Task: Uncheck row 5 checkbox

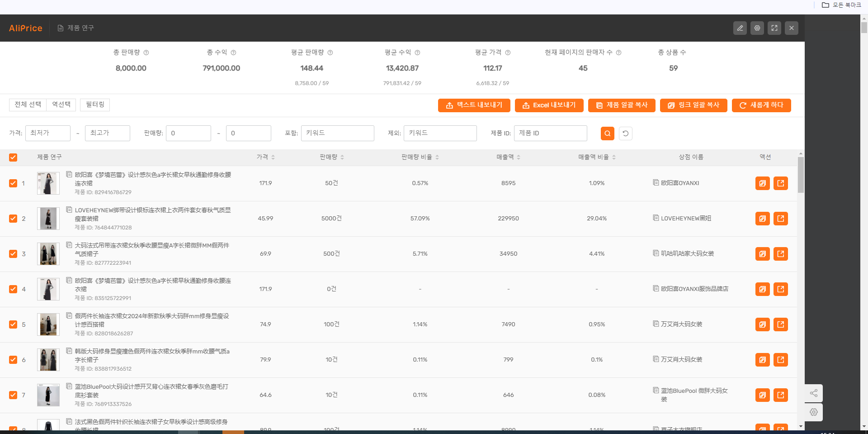Action: tap(13, 324)
